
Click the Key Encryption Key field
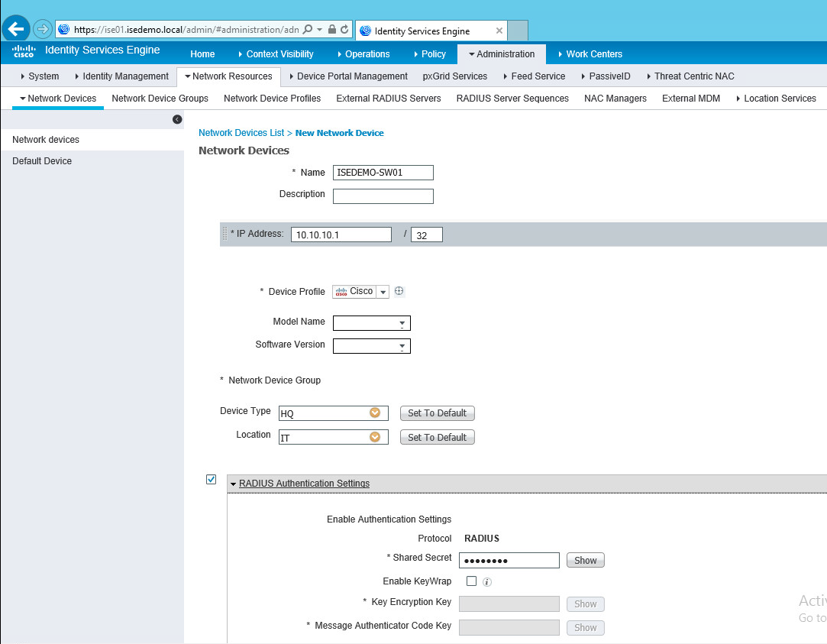coord(509,604)
